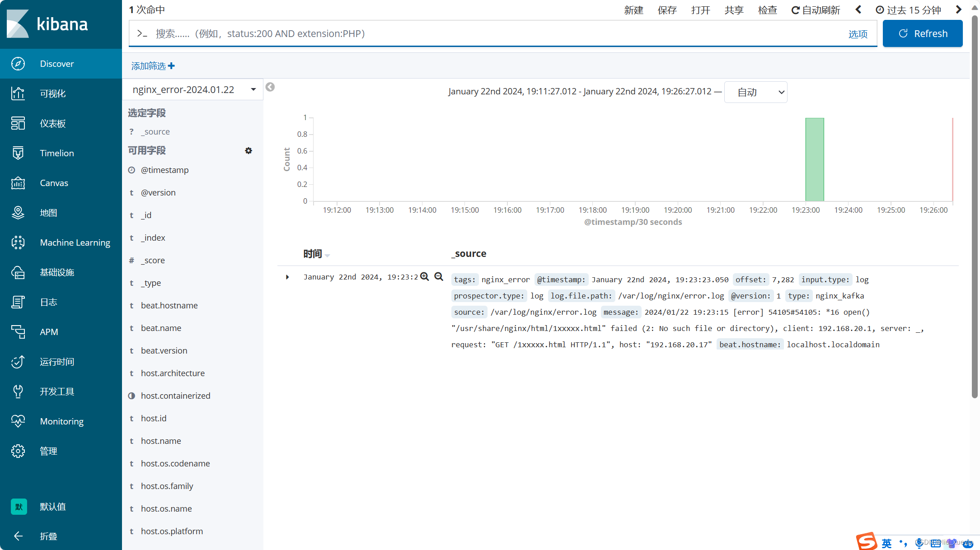Screen dimensions: 980x550
Task: Toggle the field settings gear icon
Action: click(249, 150)
